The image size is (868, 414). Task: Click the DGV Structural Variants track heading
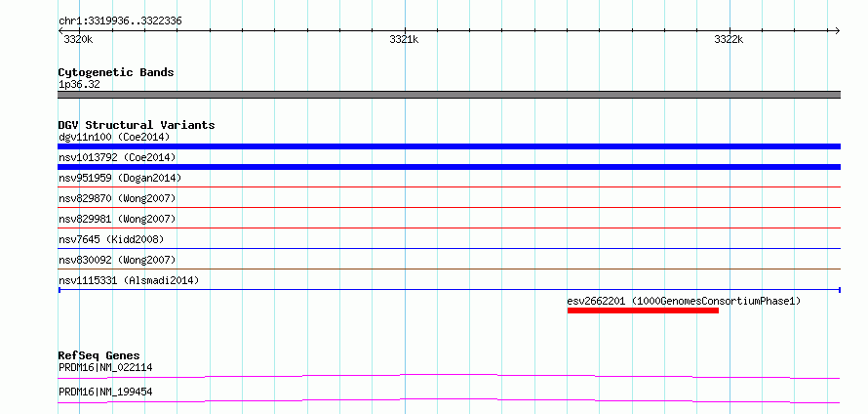[x=137, y=125]
